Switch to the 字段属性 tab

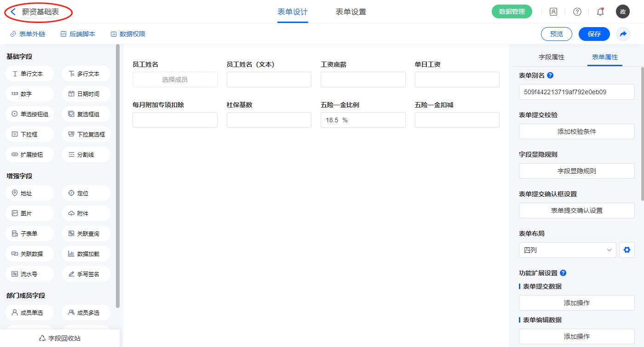pos(551,57)
